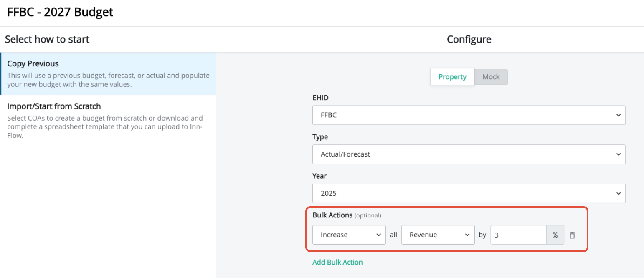Image resolution: width=644 pixels, height=278 pixels.
Task: Expand the Revenue category dropdown
Action: point(438,235)
